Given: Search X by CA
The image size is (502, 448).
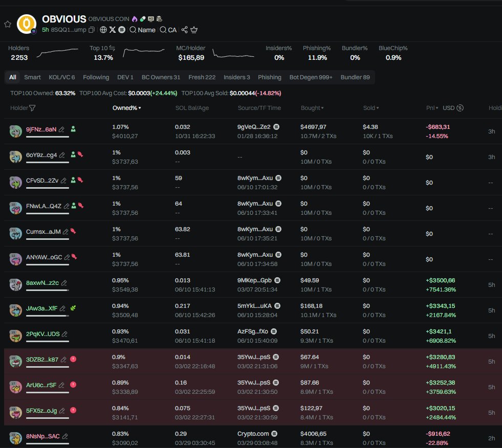Looking at the screenshot, I should point(168,30).
